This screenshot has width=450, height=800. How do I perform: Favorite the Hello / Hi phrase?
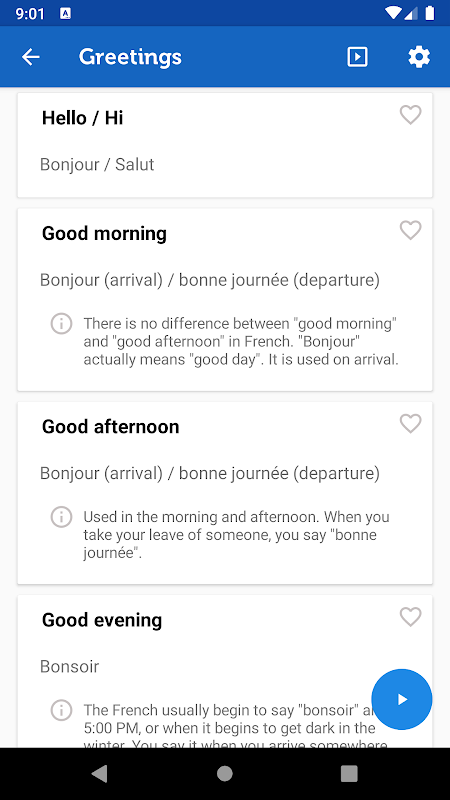pyautogui.click(x=410, y=115)
